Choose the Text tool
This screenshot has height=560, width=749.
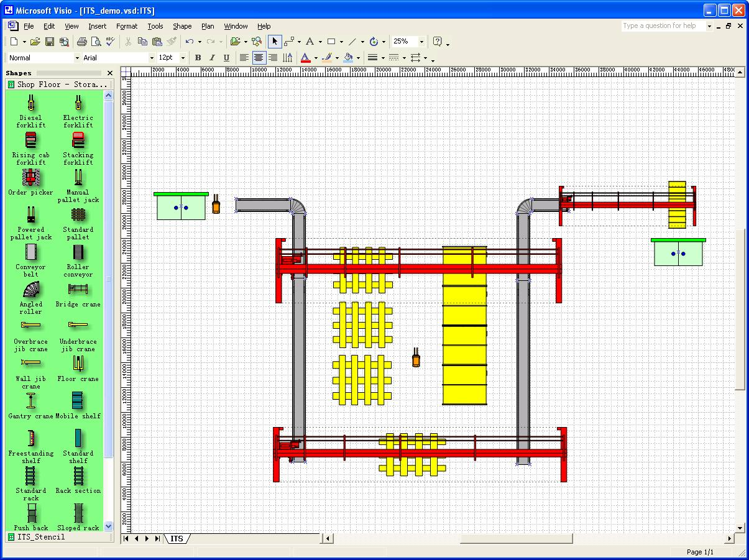[x=310, y=42]
